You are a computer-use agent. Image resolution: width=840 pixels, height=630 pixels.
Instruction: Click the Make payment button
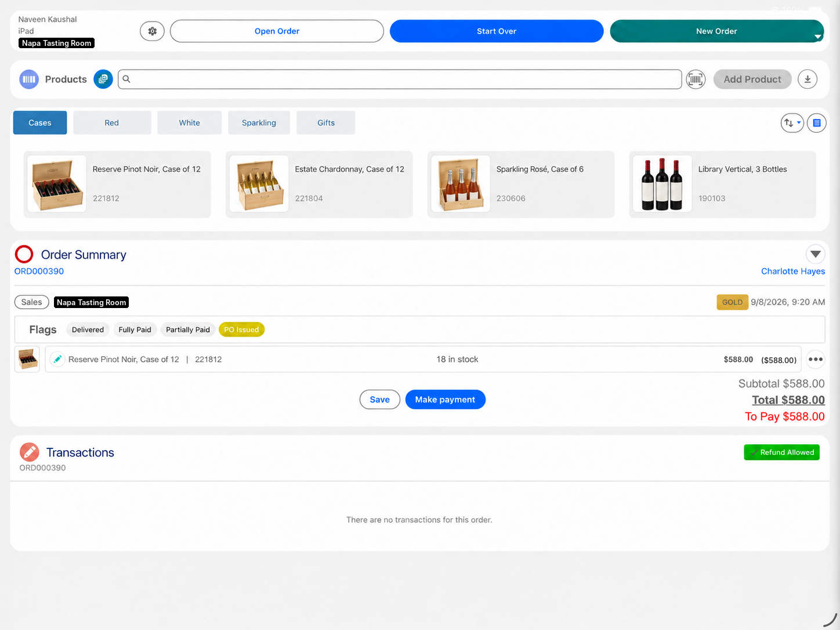[x=445, y=400]
